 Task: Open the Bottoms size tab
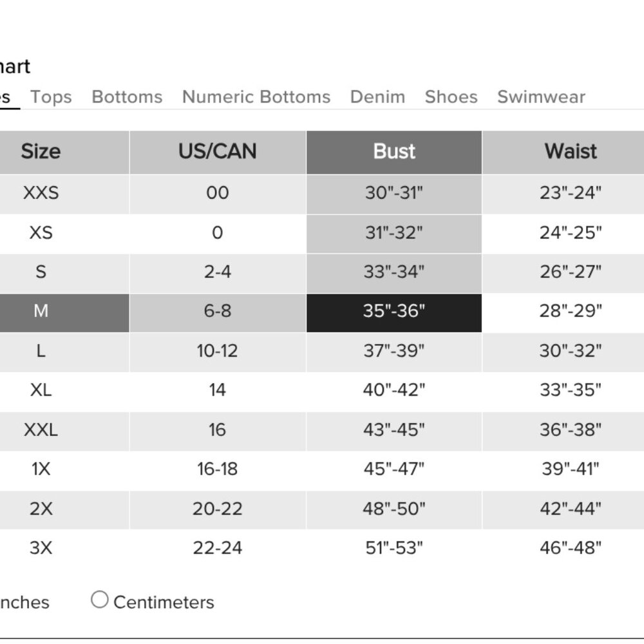coord(127,97)
